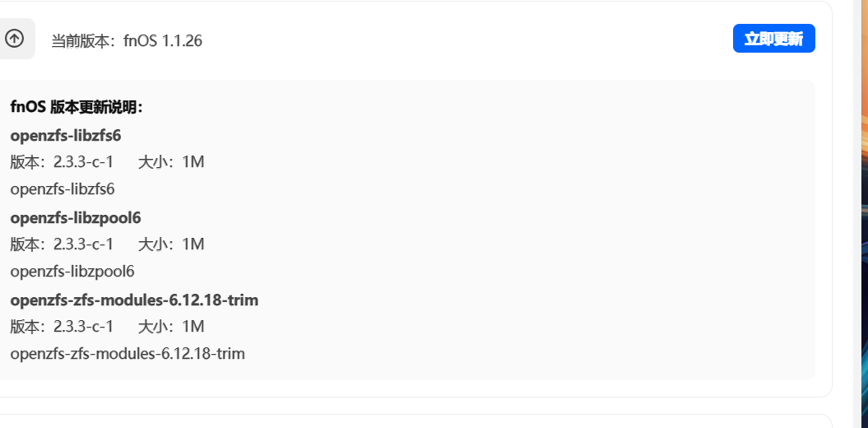Click non-bold openzfs-zfs-modules-6.12.18-trim description line
Viewport: 868px width, 428px height.
128,354
